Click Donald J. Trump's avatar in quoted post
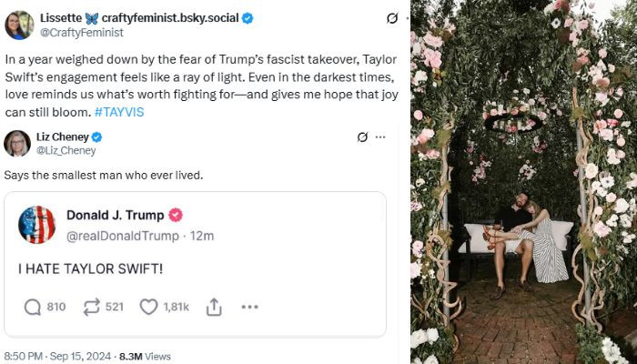This screenshot has width=637, height=364. (37, 225)
